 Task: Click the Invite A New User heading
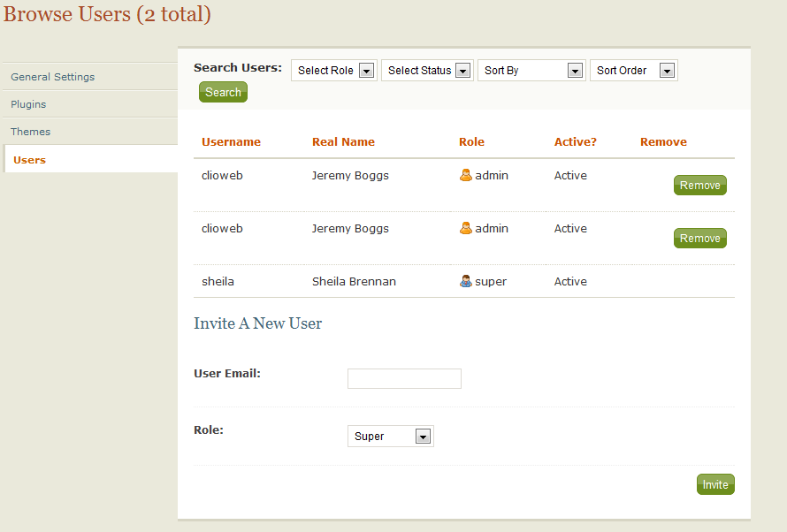[257, 323]
